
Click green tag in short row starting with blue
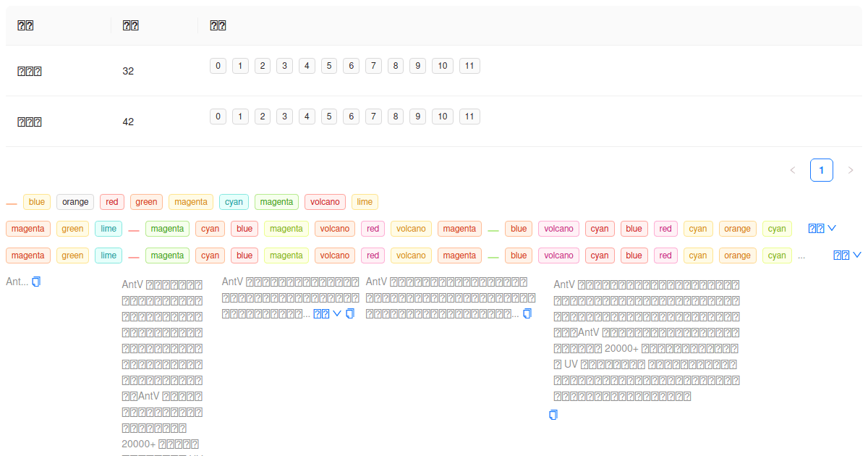146,202
